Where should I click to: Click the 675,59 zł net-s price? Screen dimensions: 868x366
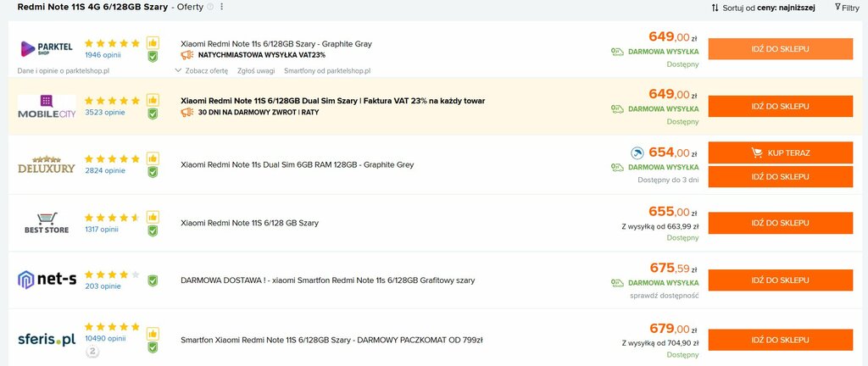673,268
